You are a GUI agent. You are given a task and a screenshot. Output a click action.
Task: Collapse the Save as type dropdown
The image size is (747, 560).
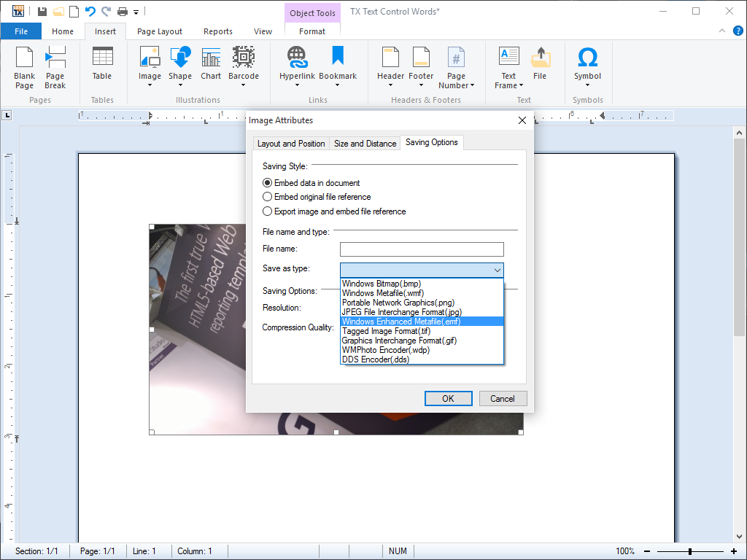[x=497, y=270]
